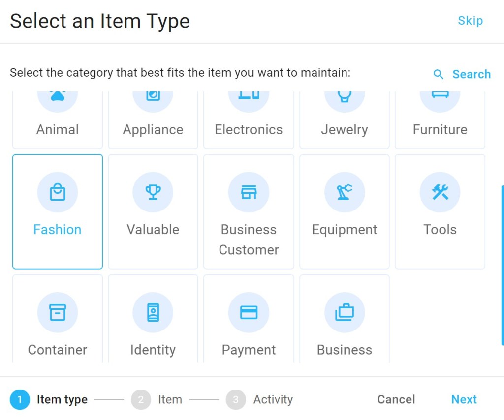
Task: Click the Fashion label text
Action: pyautogui.click(x=58, y=230)
